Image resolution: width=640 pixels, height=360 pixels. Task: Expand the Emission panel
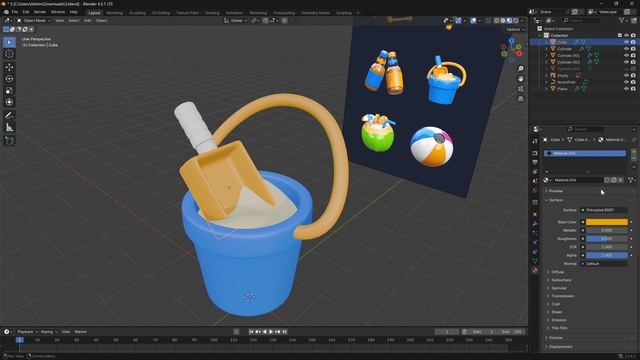pyautogui.click(x=559, y=320)
